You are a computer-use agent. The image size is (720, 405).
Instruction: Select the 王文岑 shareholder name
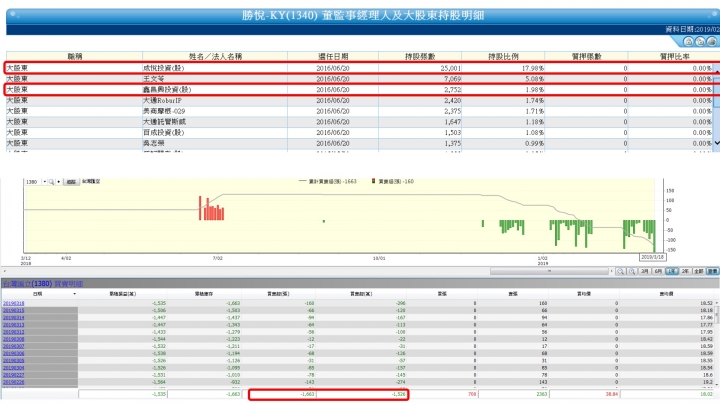click(154, 79)
